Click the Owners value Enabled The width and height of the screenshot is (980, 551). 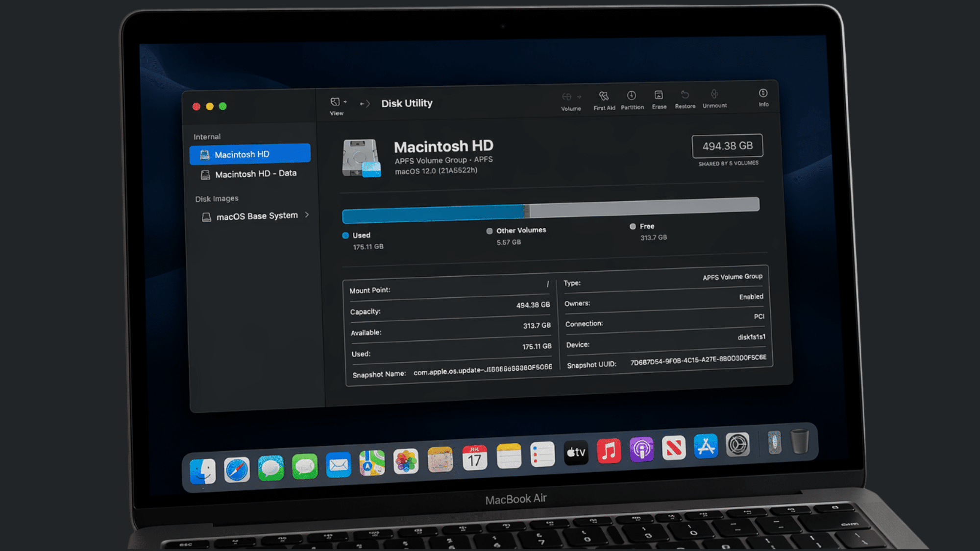click(x=751, y=297)
